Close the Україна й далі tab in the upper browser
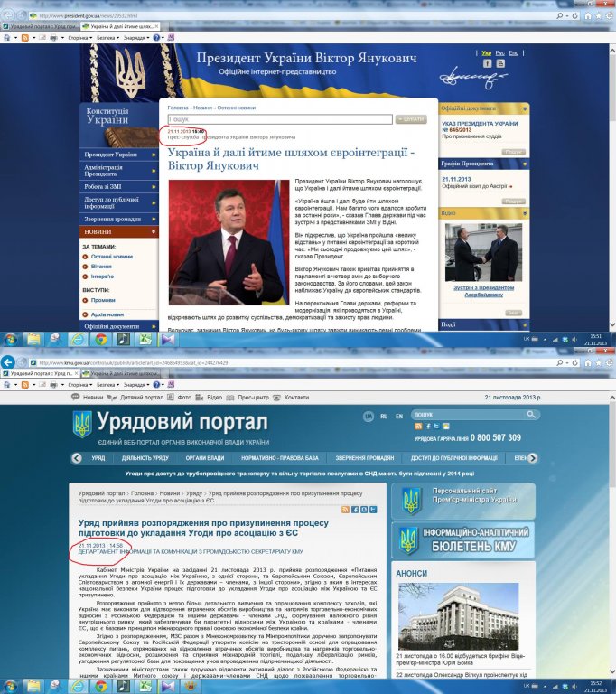 pyautogui.click(x=156, y=26)
